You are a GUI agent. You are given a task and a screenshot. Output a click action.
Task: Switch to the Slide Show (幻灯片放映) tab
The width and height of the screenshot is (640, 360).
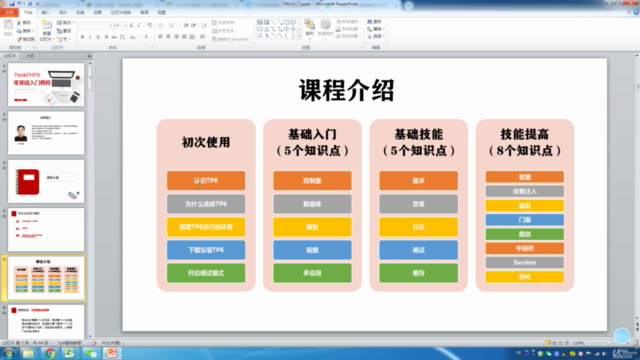pos(121,13)
